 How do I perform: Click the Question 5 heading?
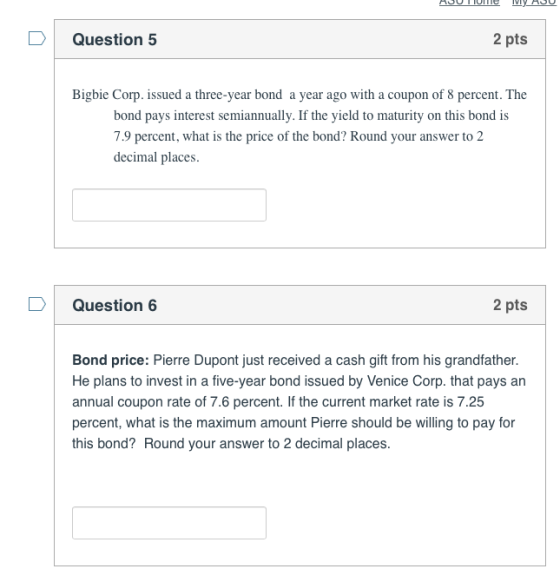point(115,39)
